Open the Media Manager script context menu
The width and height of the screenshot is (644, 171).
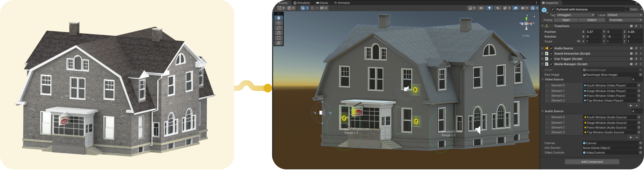click(641, 64)
